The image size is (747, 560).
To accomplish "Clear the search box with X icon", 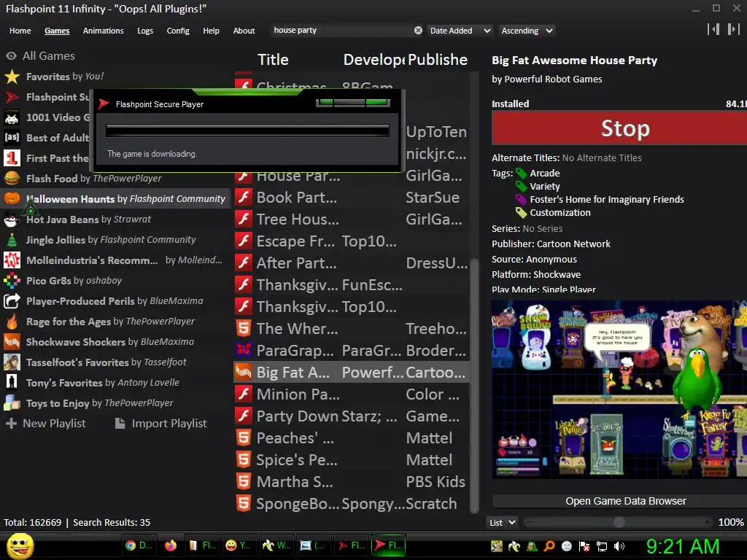I will (x=418, y=31).
